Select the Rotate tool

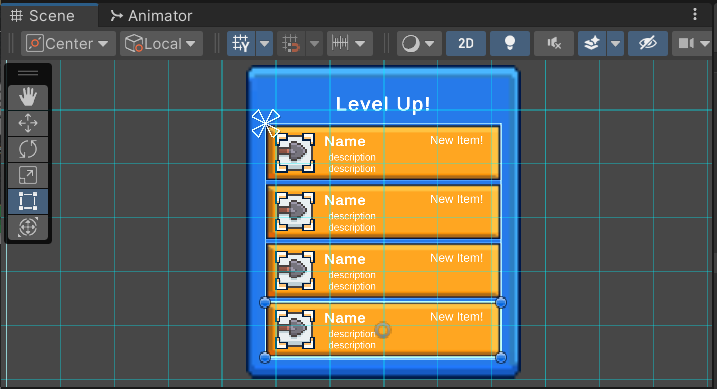click(x=28, y=149)
